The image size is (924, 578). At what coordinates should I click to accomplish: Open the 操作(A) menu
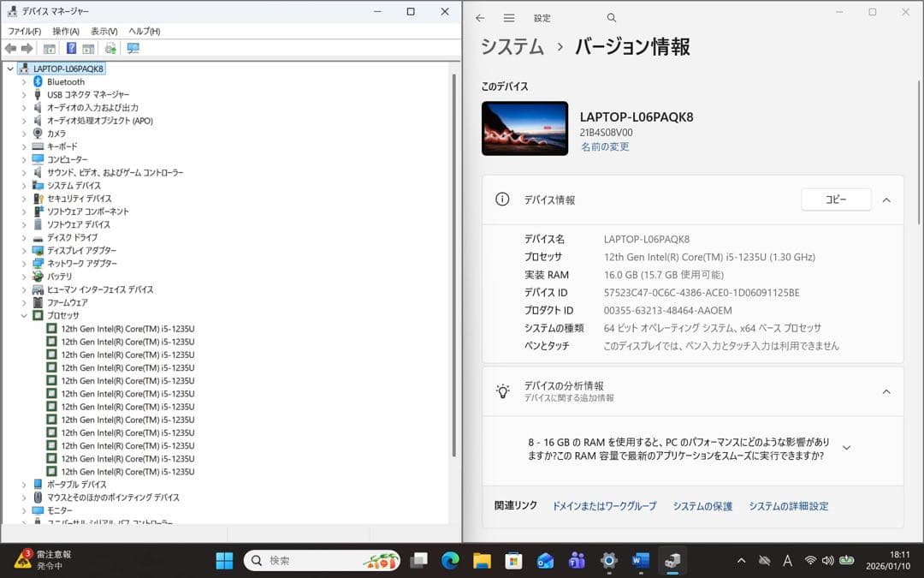click(63, 31)
